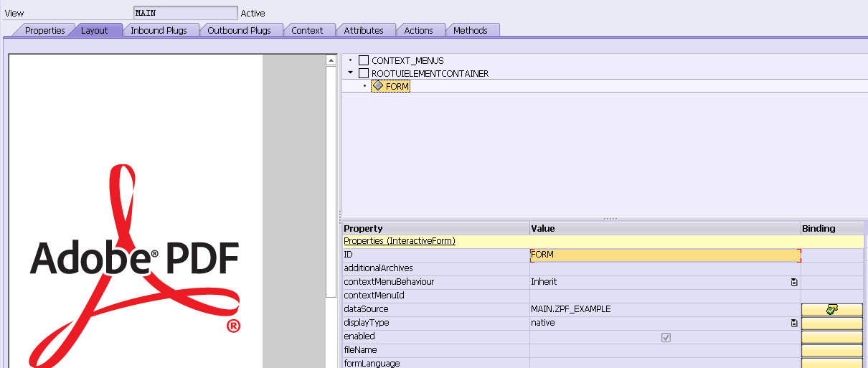Screen dimensions: 868x368
Task: Click the CONTEXT_MENUS square icon
Action: click(x=364, y=60)
